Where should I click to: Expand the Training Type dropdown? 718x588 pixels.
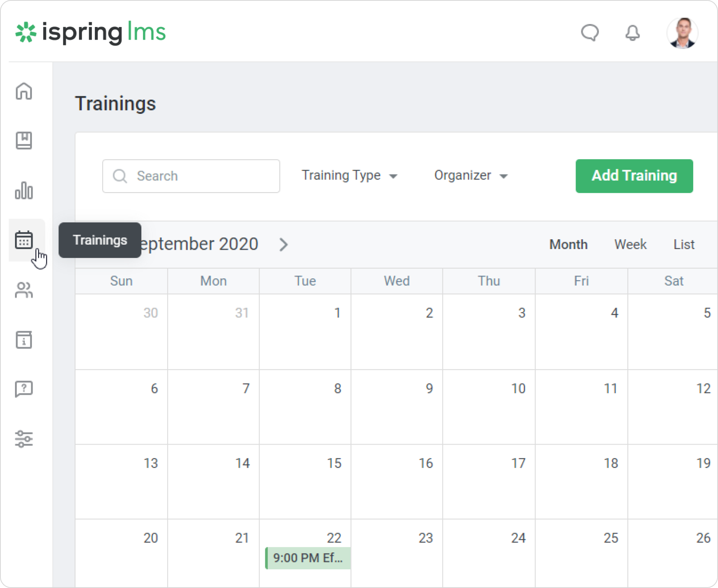pos(349,176)
